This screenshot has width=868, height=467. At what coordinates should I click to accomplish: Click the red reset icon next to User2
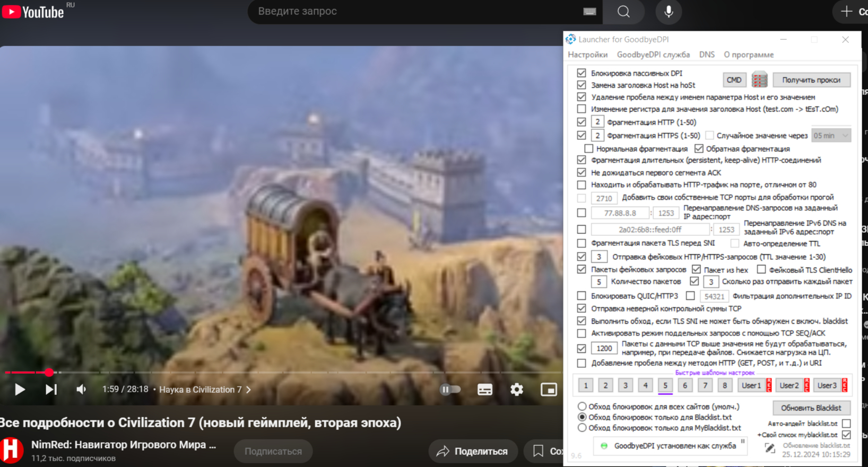(x=806, y=385)
